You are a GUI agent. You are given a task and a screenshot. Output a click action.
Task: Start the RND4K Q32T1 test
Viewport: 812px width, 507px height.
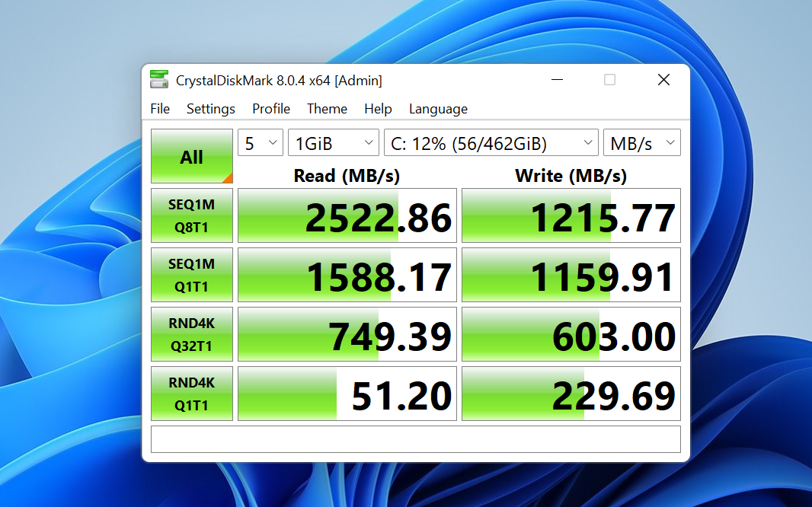click(192, 334)
